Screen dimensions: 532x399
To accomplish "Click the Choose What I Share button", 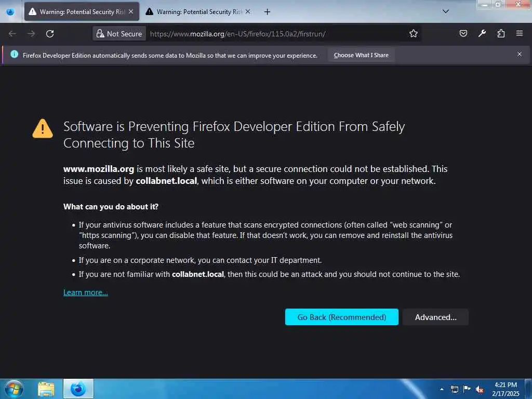I will (361, 55).
